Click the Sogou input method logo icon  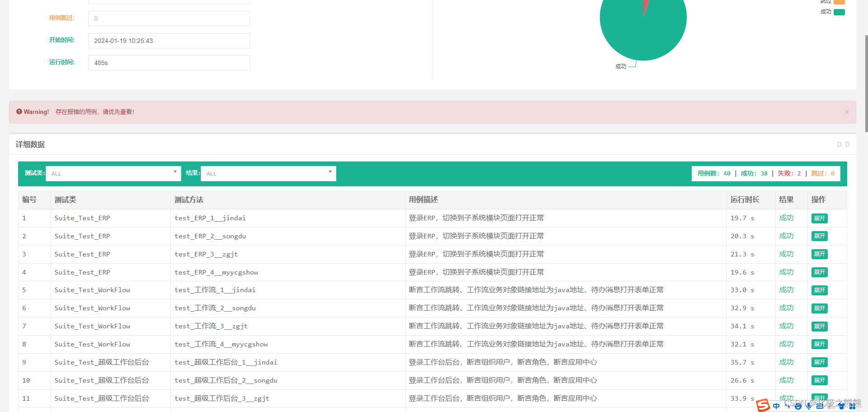click(x=763, y=406)
